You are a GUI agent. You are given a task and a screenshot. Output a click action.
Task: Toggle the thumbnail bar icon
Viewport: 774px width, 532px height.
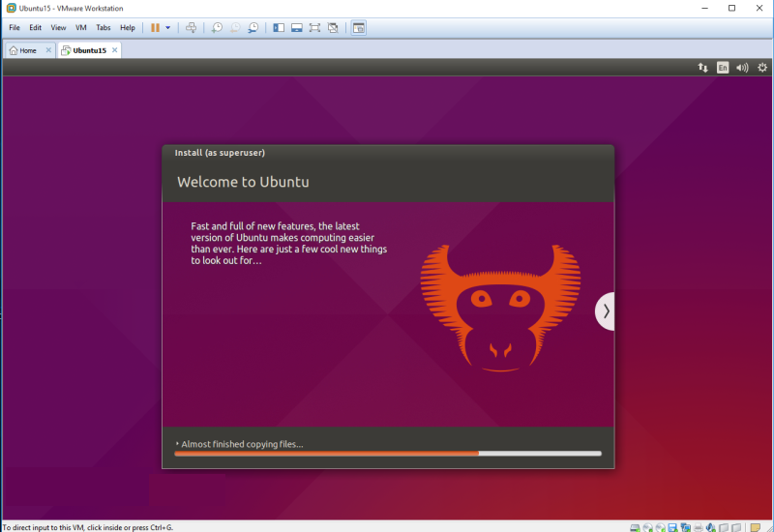[296, 28]
